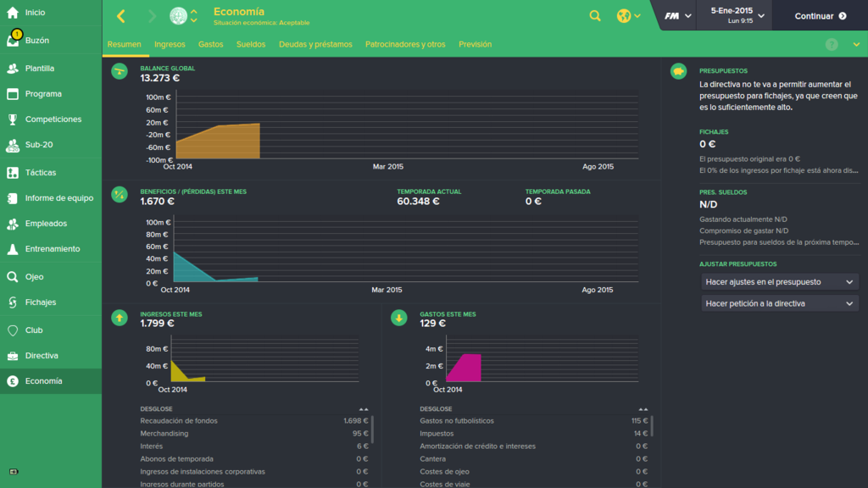The height and width of the screenshot is (488, 868).
Task: Click the Economía coin icon
Action: (13, 381)
